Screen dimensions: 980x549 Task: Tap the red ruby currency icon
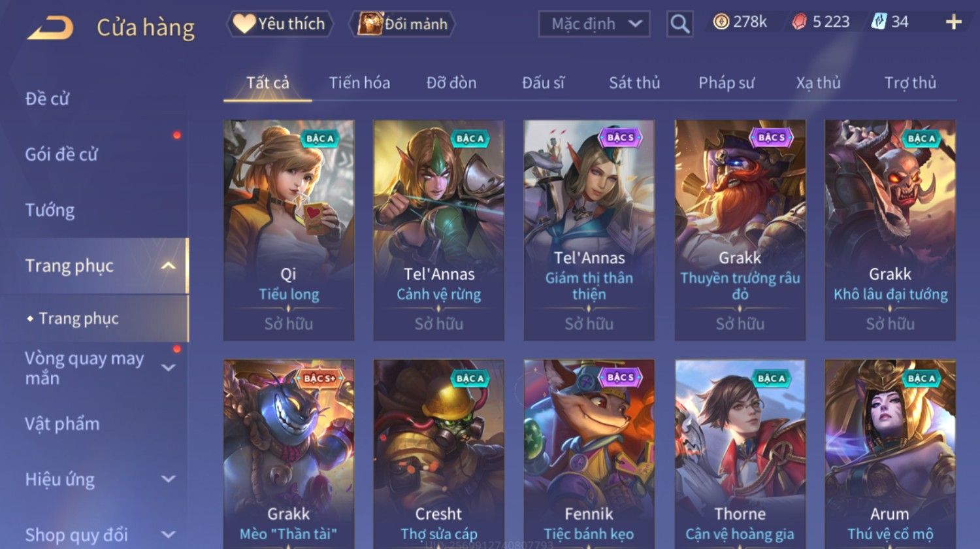click(x=799, y=22)
